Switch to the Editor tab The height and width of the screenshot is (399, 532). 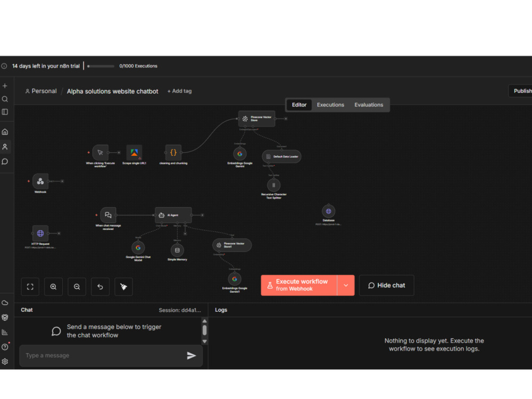point(299,105)
